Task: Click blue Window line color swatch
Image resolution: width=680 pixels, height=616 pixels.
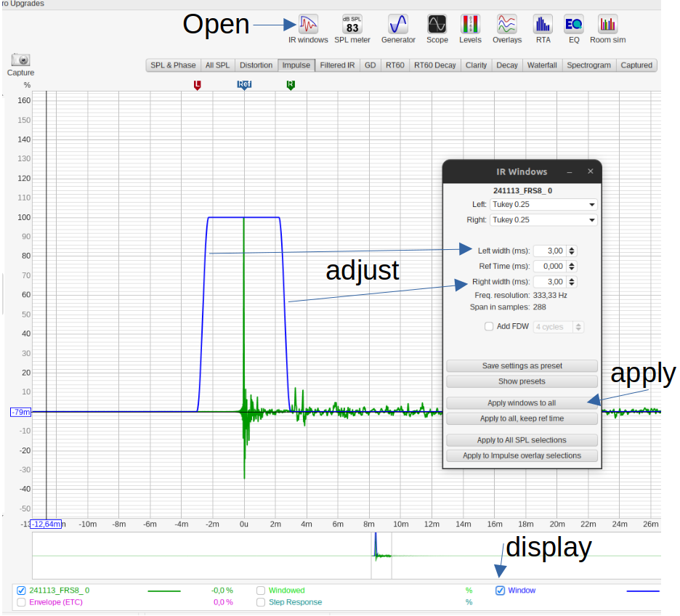Action: pos(643,591)
